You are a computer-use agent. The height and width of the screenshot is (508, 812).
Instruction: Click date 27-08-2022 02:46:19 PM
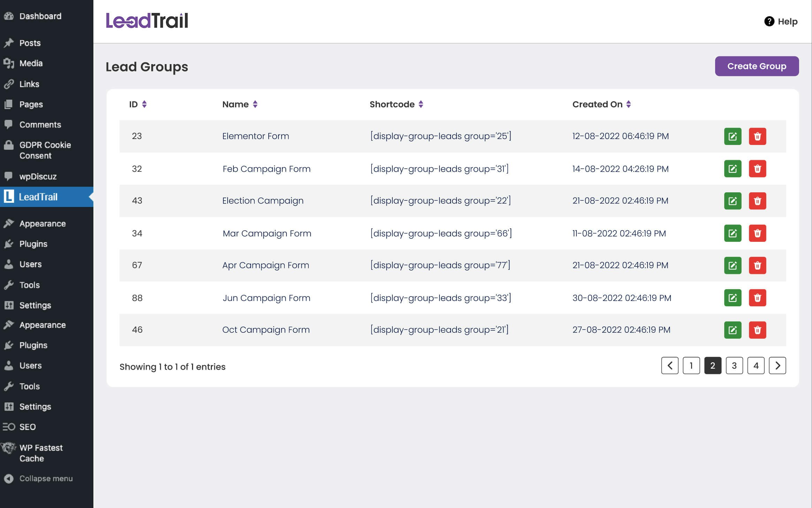tap(621, 330)
